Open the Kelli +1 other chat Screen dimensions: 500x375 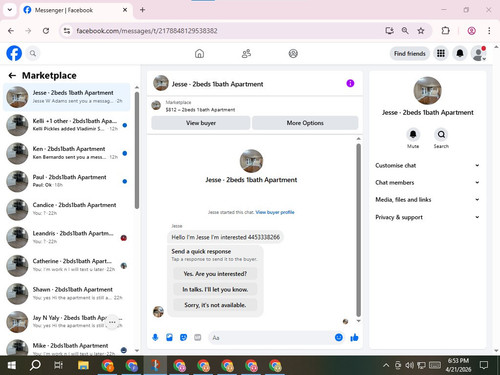coord(66,125)
